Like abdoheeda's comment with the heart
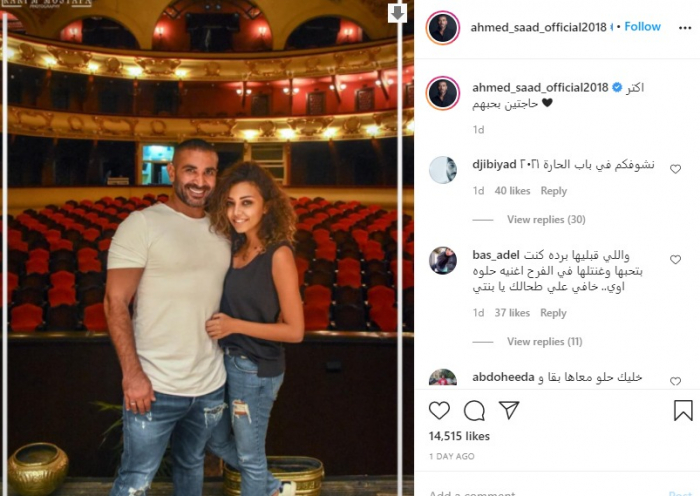The width and height of the screenshot is (700, 496). [x=675, y=380]
